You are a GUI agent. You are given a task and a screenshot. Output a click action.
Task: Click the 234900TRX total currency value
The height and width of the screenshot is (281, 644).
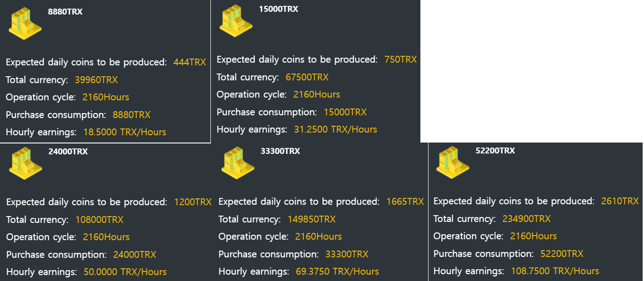pyautogui.click(x=526, y=219)
